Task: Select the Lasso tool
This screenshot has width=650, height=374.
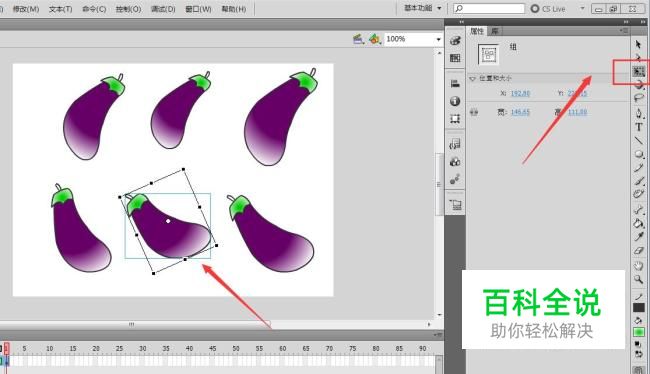Action: point(639,98)
